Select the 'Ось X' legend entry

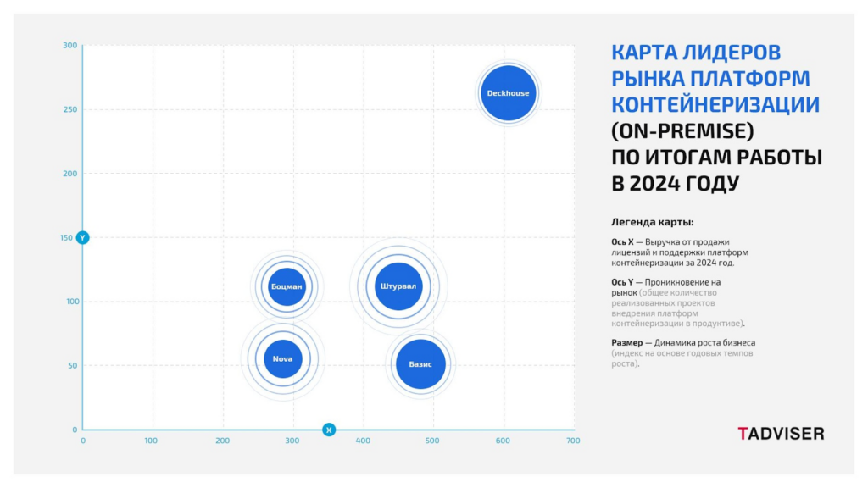tap(622, 241)
